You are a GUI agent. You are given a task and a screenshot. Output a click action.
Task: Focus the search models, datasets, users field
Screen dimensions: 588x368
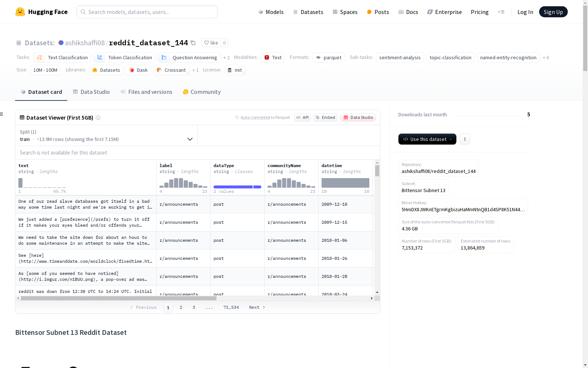coord(147,12)
